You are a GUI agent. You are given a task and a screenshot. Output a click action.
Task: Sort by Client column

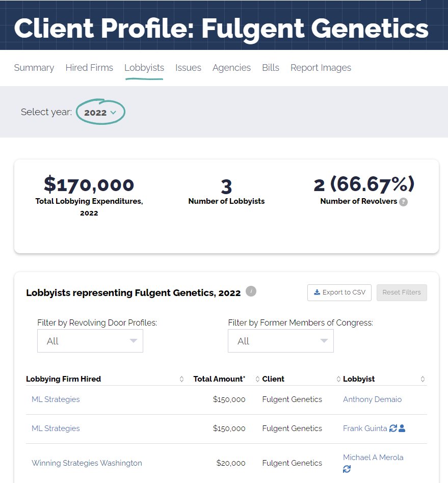pos(338,379)
